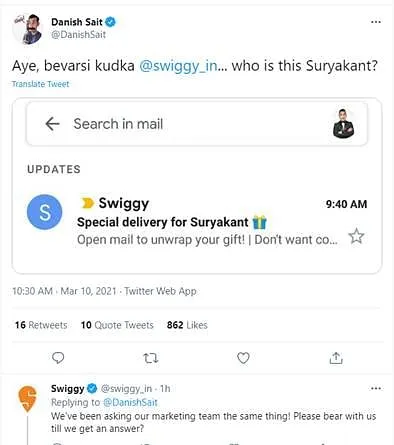View the 16 Retweets list
This screenshot has height=445, width=394.
coord(41,325)
